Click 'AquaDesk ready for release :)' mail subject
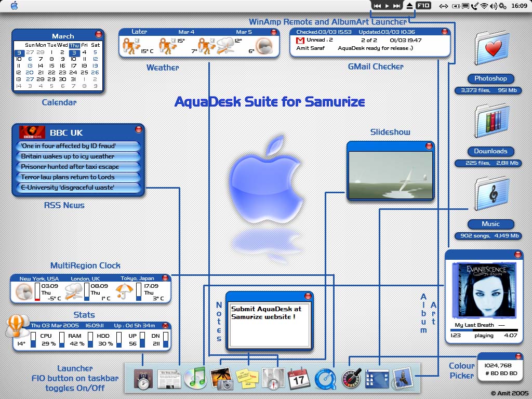532x399 pixels. (x=375, y=48)
